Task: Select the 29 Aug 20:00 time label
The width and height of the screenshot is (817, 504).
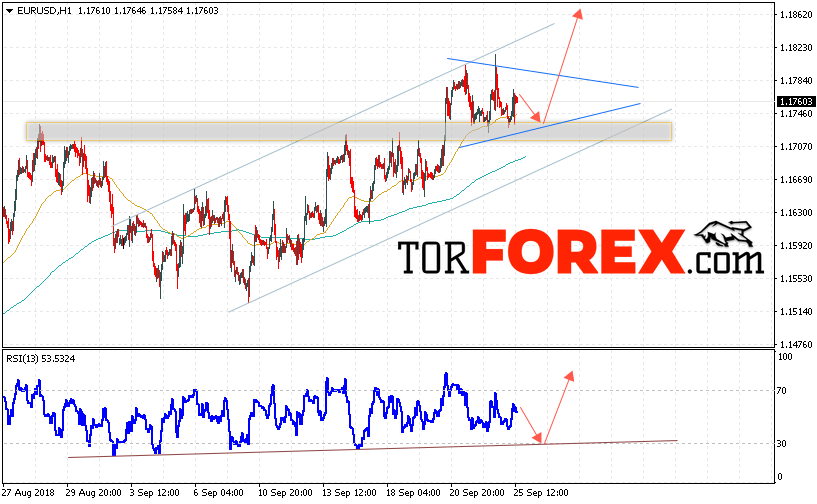Action: (x=94, y=492)
